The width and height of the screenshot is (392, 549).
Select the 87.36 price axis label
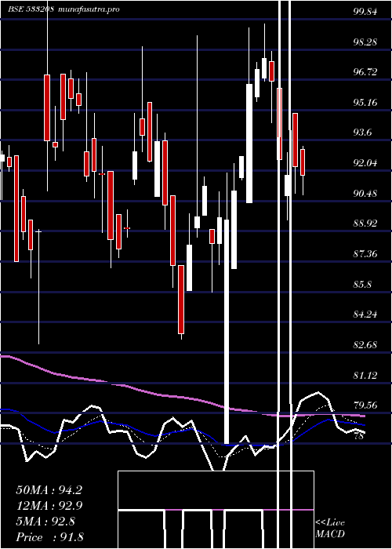coord(365,254)
